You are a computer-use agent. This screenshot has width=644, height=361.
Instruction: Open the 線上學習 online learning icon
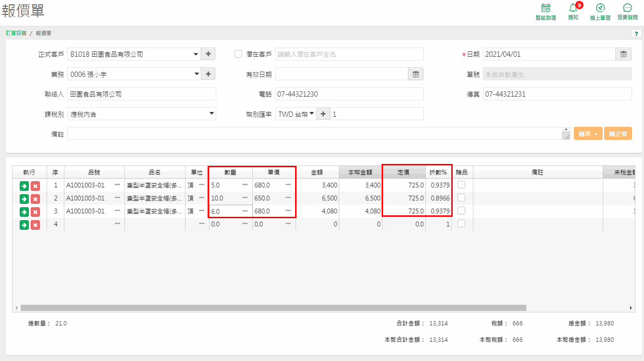coord(600,12)
